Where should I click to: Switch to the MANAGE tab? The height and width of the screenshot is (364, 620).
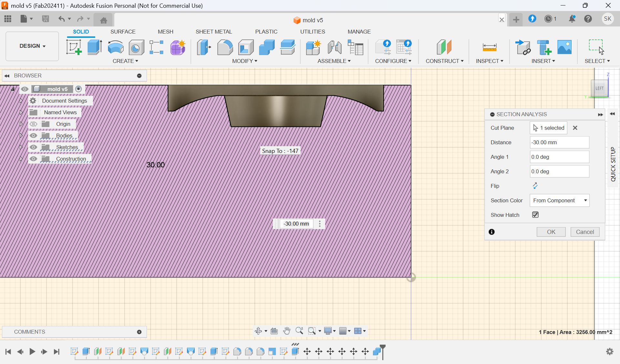pyautogui.click(x=359, y=32)
